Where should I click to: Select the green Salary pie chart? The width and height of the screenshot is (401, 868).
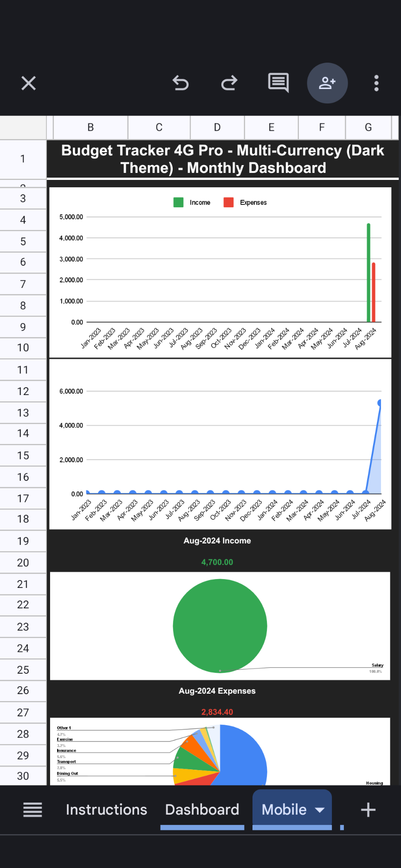click(x=220, y=626)
